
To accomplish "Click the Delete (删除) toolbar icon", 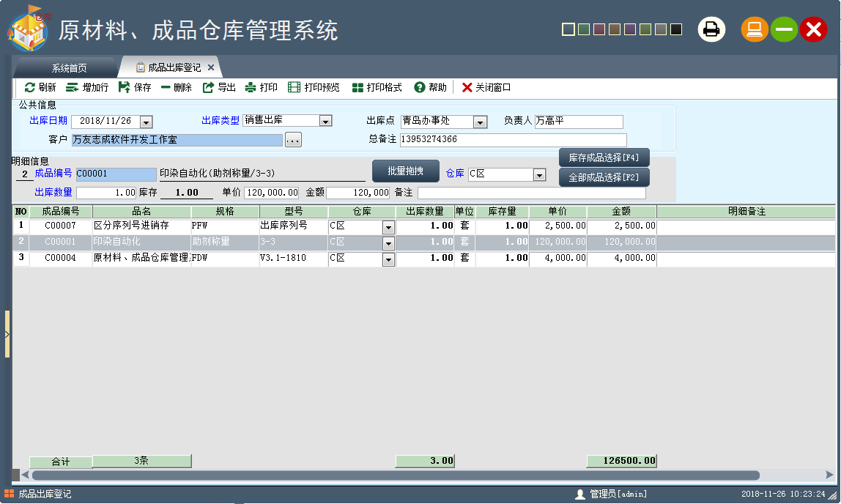I will tap(166, 87).
